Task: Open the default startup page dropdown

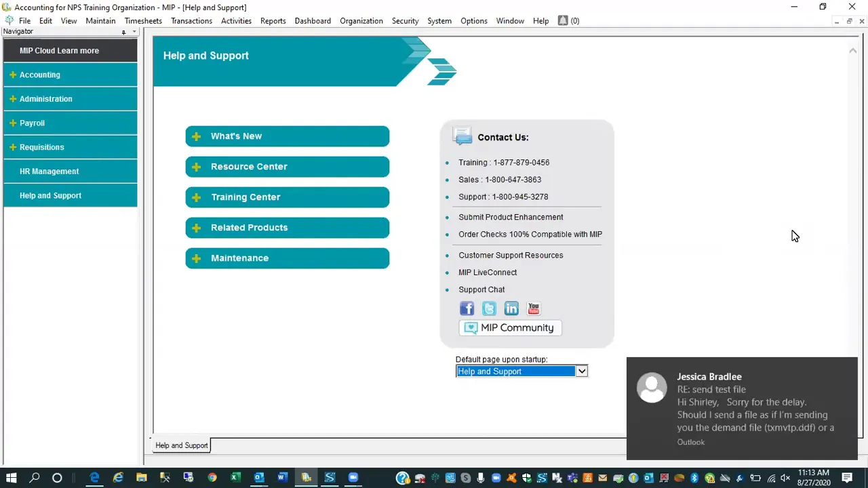Action: tap(581, 371)
